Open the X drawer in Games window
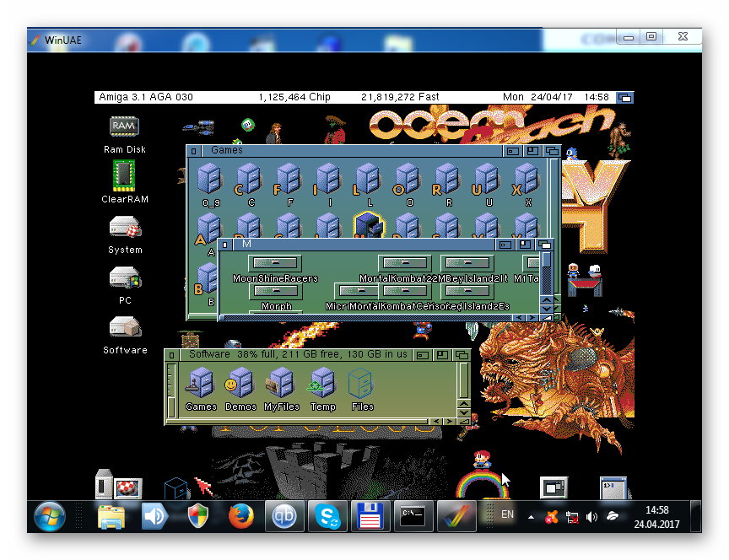Screen dimensions: 729x560 (526, 180)
